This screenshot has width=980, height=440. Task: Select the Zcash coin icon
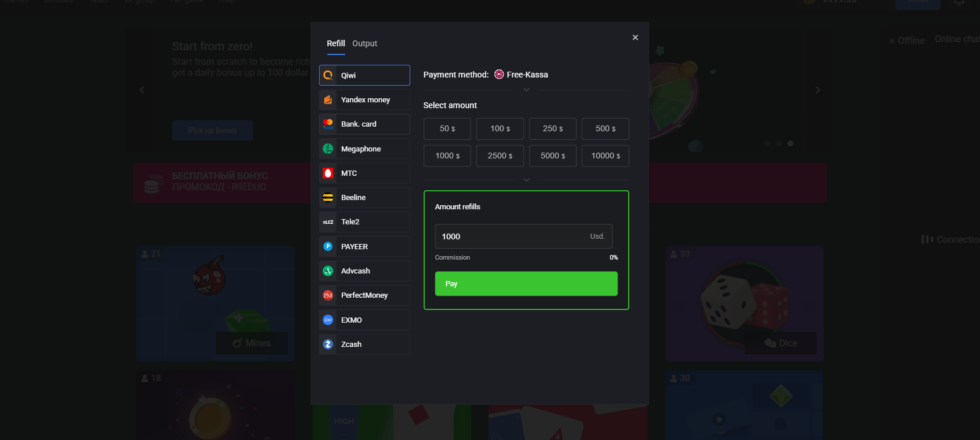click(x=328, y=345)
